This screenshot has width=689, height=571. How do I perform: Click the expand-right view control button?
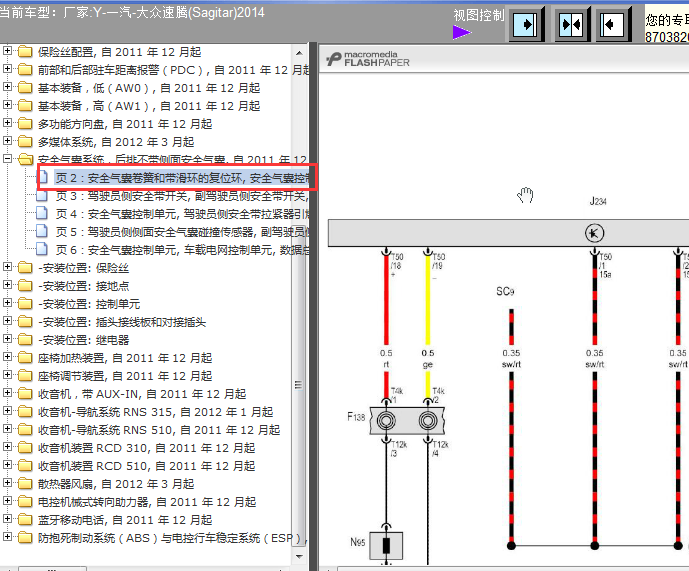(x=526, y=24)
